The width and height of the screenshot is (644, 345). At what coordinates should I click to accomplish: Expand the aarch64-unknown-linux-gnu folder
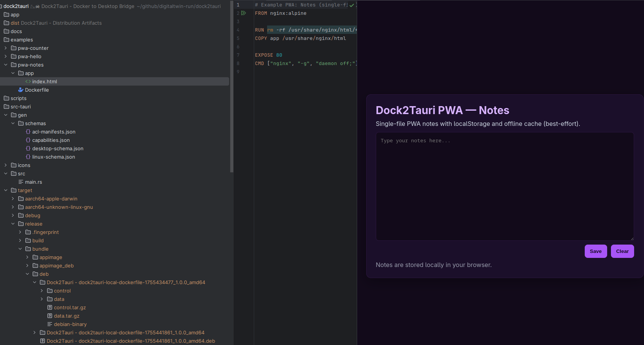[13, 207]
